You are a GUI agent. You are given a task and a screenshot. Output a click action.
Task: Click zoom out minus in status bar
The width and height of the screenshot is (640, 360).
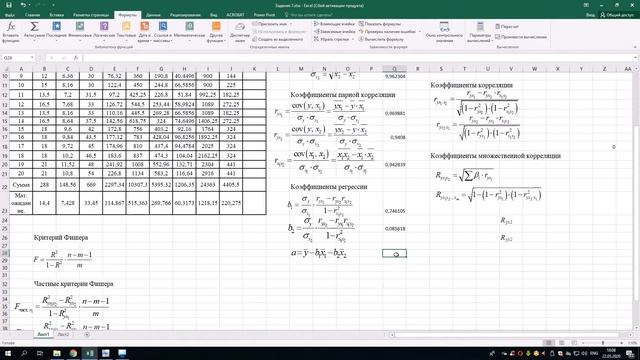tap(583, 343)
